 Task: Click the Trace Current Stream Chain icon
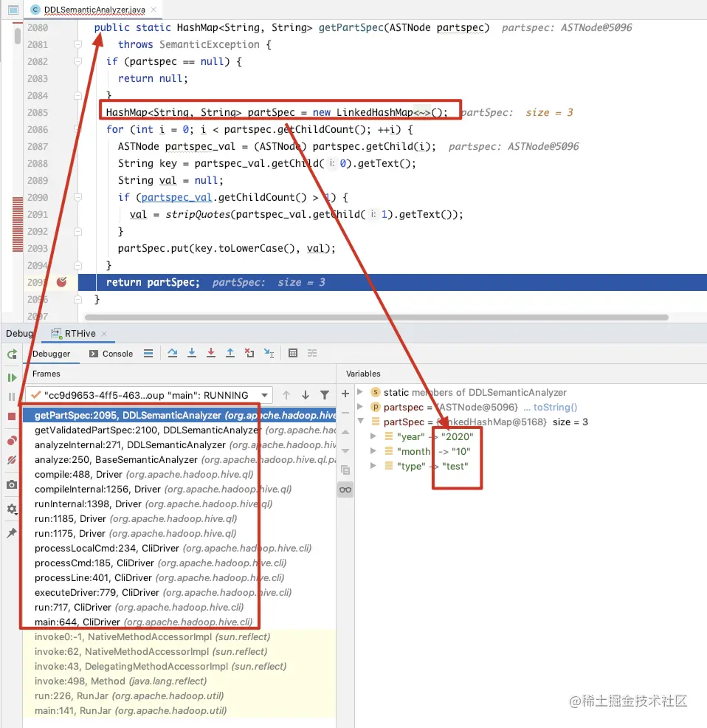coord(312,354)
